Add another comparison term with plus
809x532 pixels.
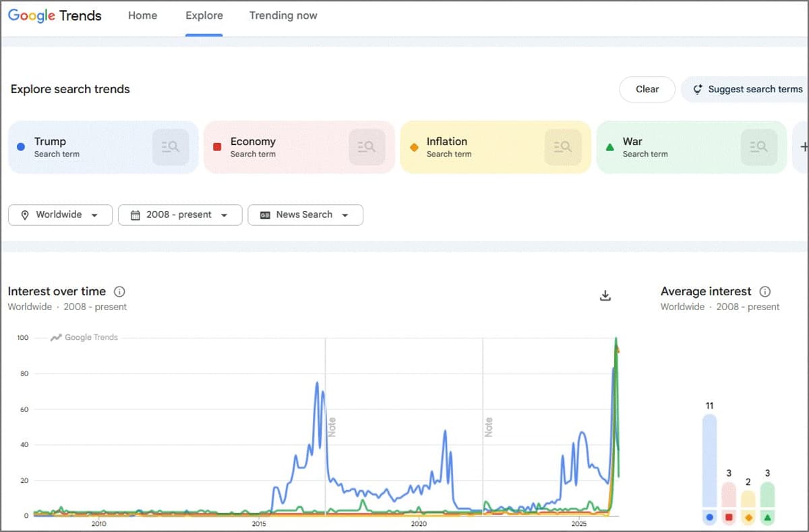click(802, 147)
